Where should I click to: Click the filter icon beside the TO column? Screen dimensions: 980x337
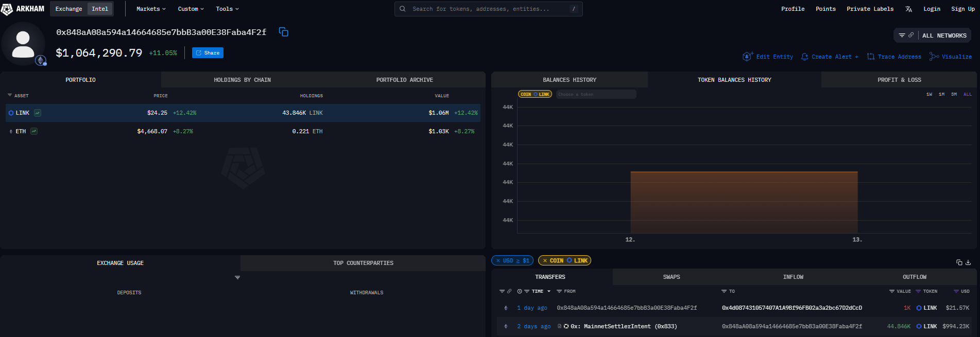point(724,291)
